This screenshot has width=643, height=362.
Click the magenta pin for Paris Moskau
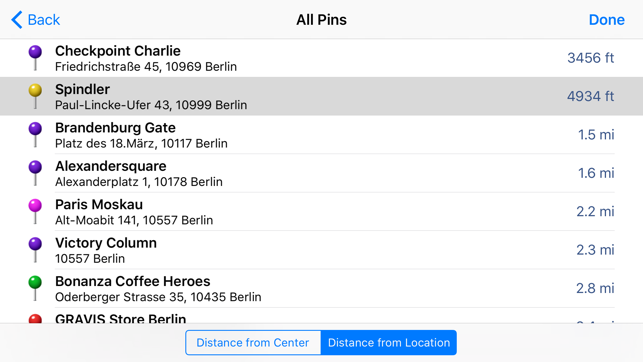coord(35,212)
